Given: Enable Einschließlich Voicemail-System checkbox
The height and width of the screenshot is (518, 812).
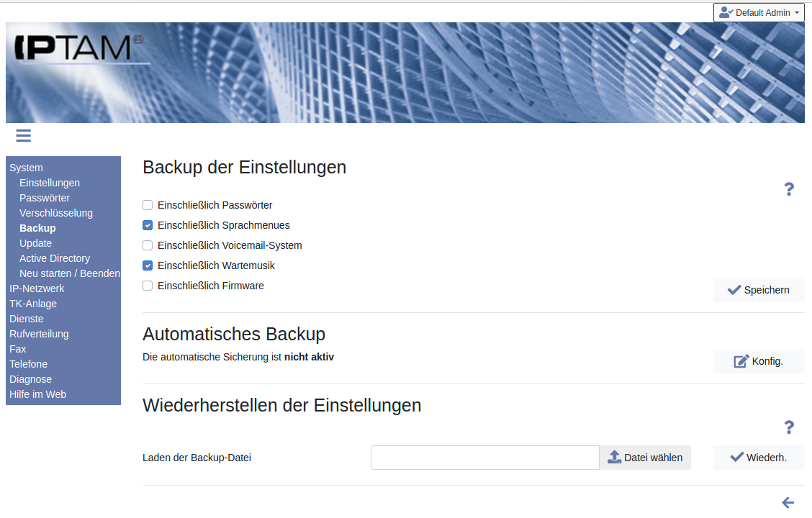Looking at the screenshot, I should pos(148,245).
